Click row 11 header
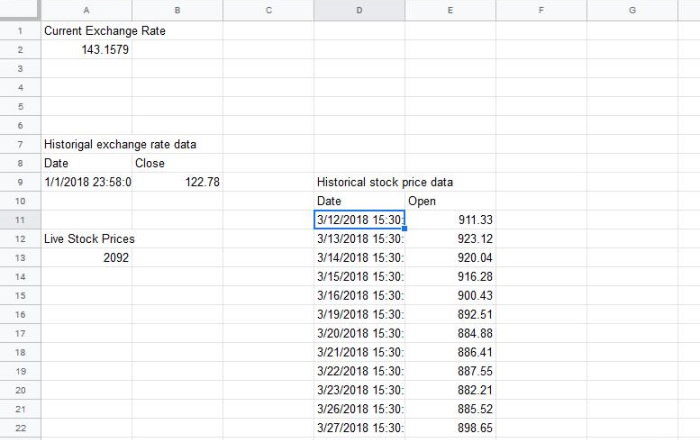700x440 pixels. click(x=20, y=219)
